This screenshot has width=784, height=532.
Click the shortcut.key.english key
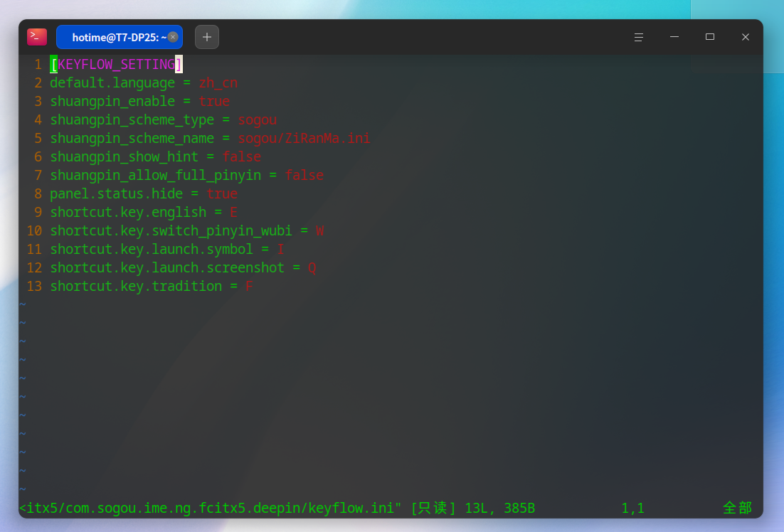click(x=128, y=213)
